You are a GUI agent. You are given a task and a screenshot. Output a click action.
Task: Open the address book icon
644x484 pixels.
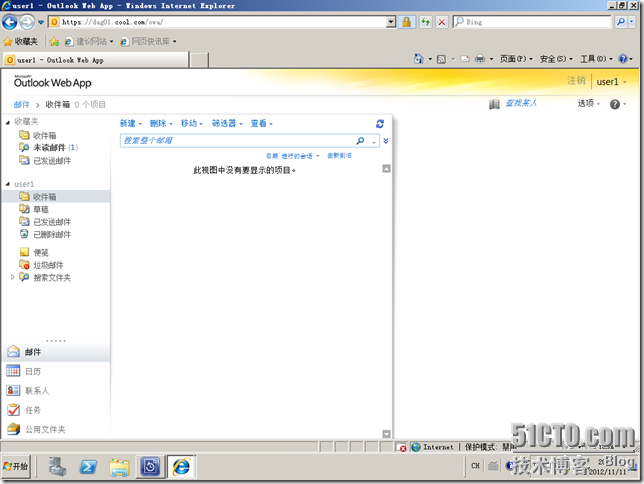(494, 104)
